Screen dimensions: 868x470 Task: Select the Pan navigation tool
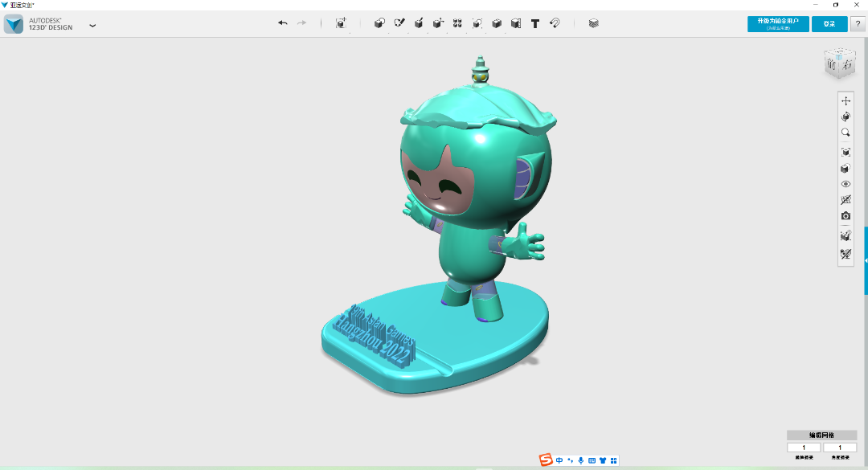pos(845,100)
